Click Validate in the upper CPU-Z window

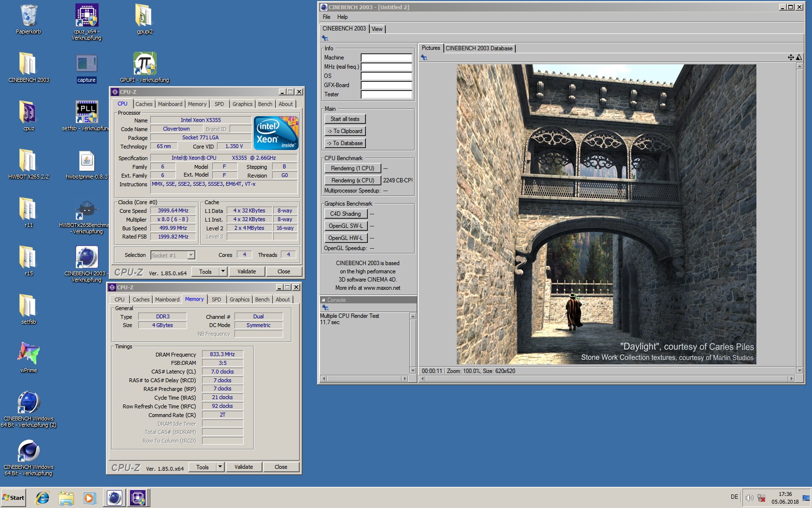[246, 271]
